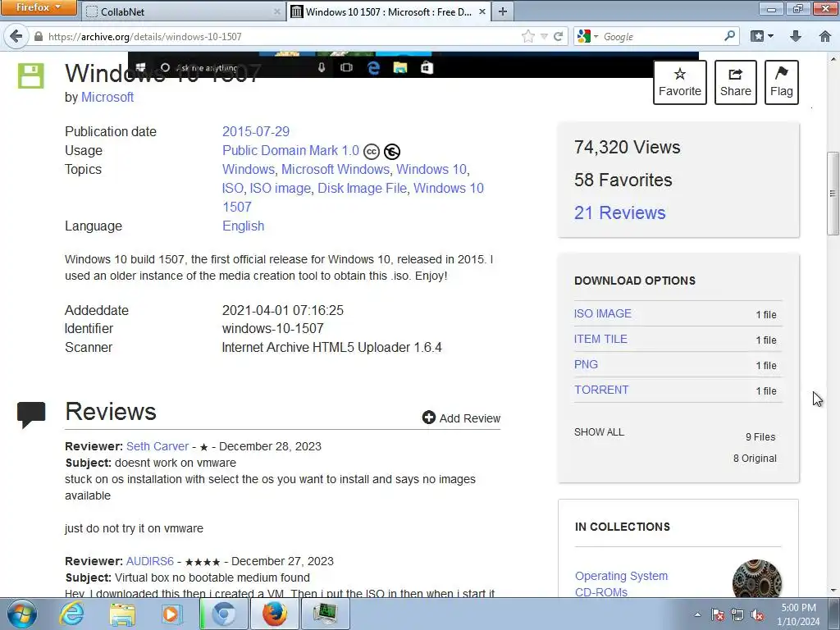840x630 pixels.
Task: Click the network tray icon
Action: point(737,614)
